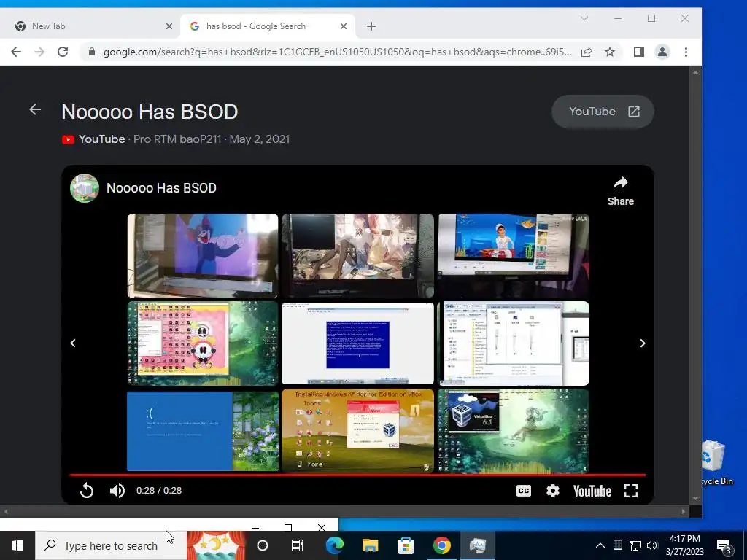
Task: Open the VirtualBox 6.1 thumbnail
Action: point(514,431)
